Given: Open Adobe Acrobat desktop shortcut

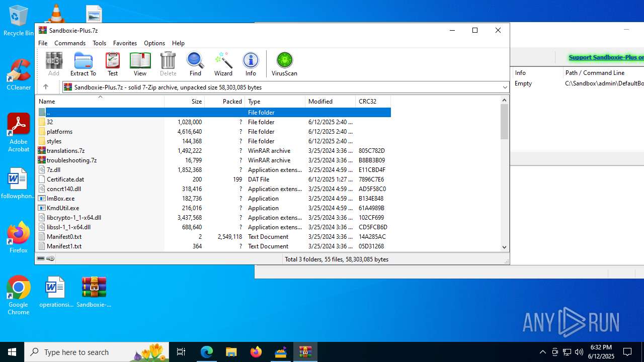Looking at the screenshot, I should click(x=19, y=133).
